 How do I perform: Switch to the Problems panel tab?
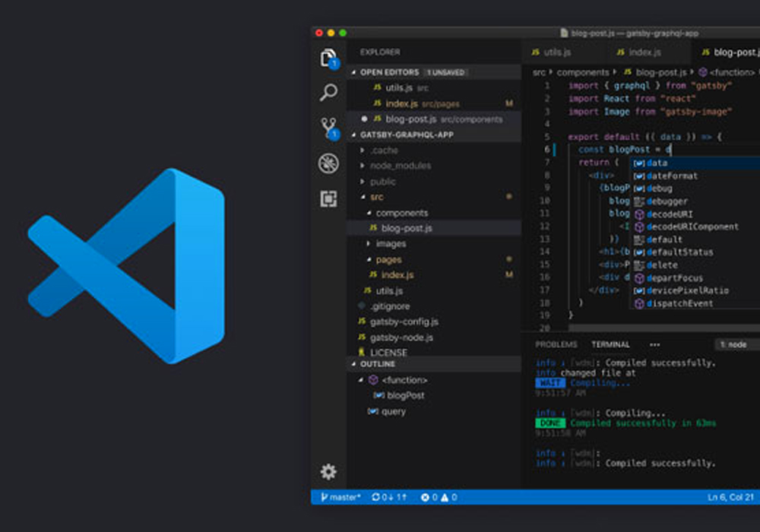pyautogui.click(x=556, y=344)
